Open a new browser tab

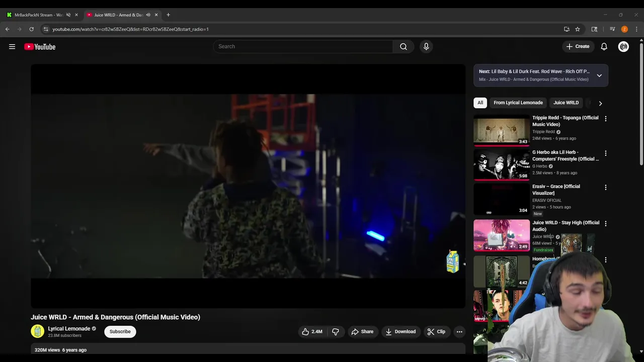pyautogui.click(x=168, y=15)
